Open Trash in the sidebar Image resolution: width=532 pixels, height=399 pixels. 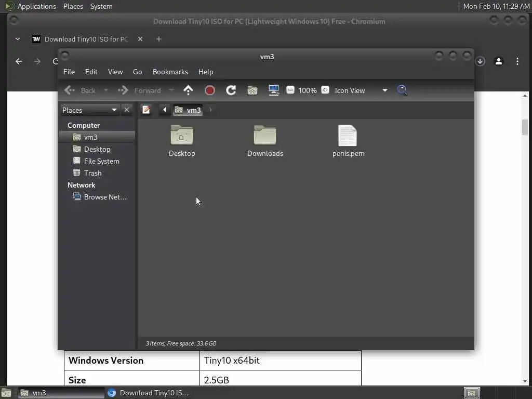tap(97, 173)
